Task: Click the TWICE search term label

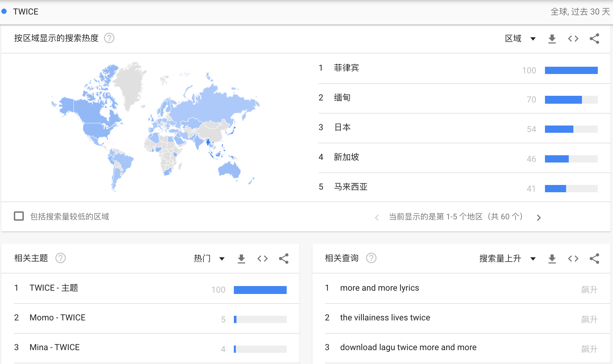Action: [26, 12]
